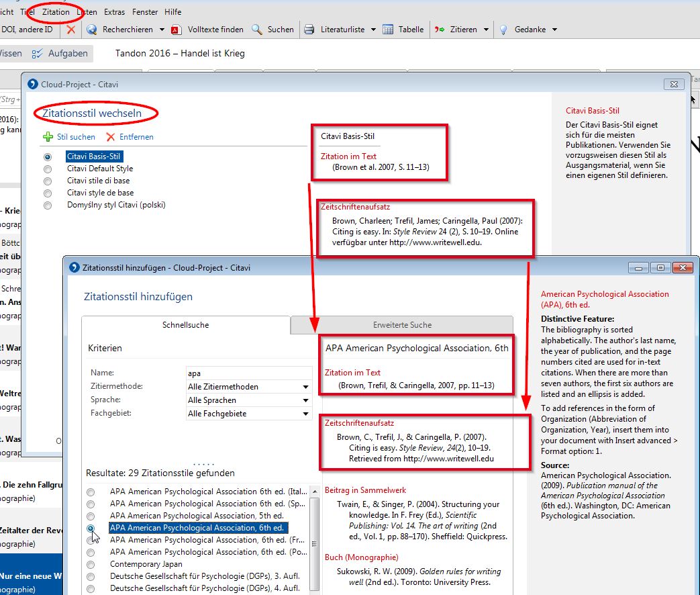Click the highlighted APA 6th ed. list entry
The image size is (700, 595).
point(198,528)
